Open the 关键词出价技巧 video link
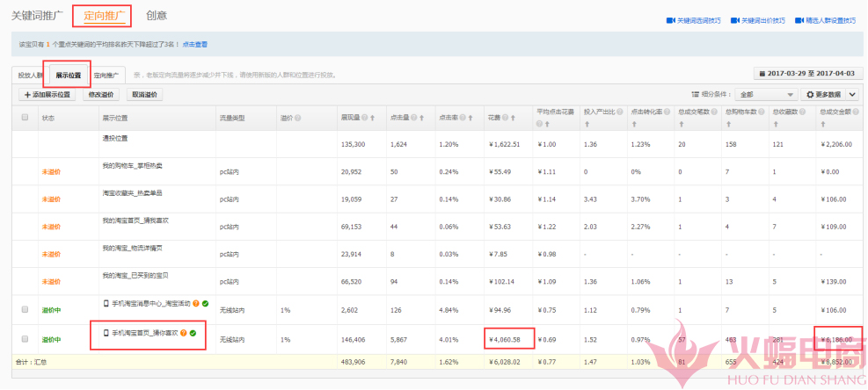868x390 pixels. (758, 20)
